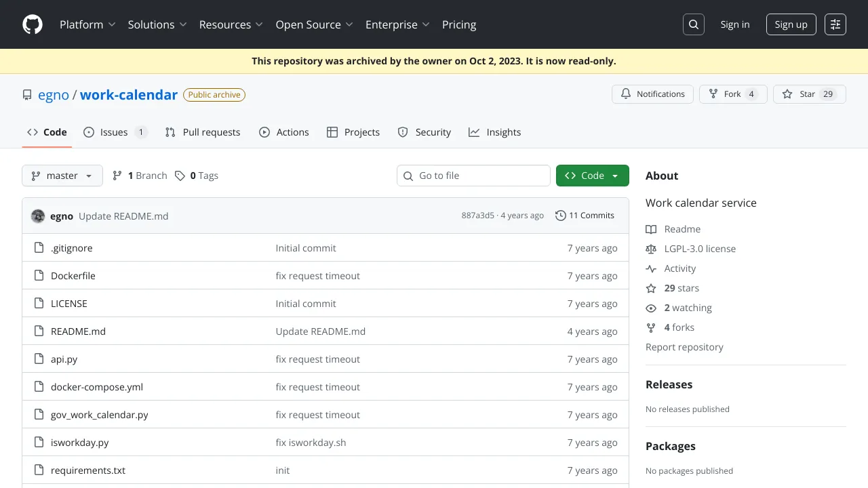Open the isworkday.py file name

[x=80, y=443]
